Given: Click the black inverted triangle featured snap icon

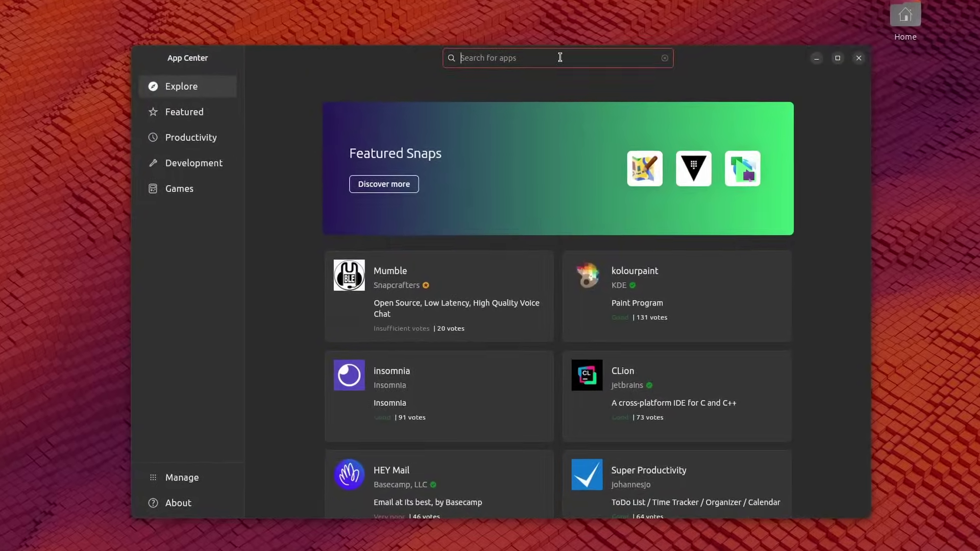Looking at the screenshot, I should pos(693,168).
